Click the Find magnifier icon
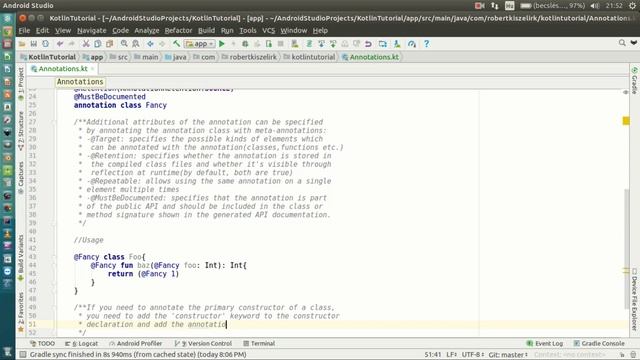640x360 pixels. (x=124, y=44)
